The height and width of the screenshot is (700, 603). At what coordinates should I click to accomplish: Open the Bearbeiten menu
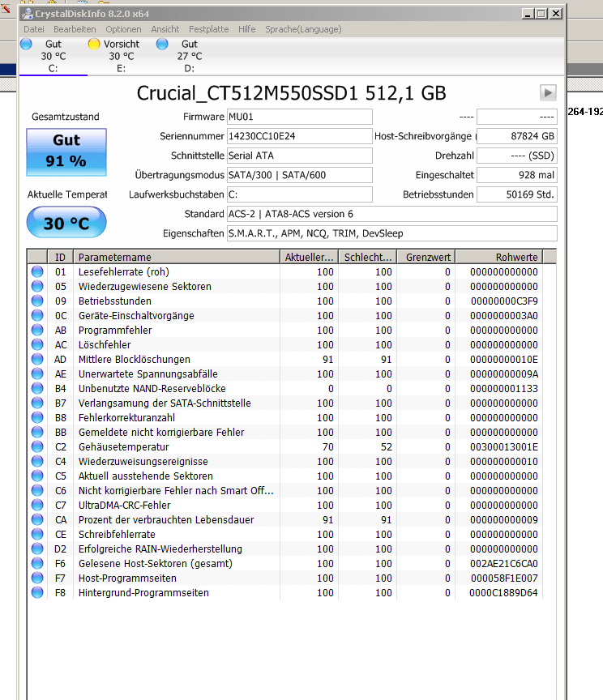tap(75, 29)
